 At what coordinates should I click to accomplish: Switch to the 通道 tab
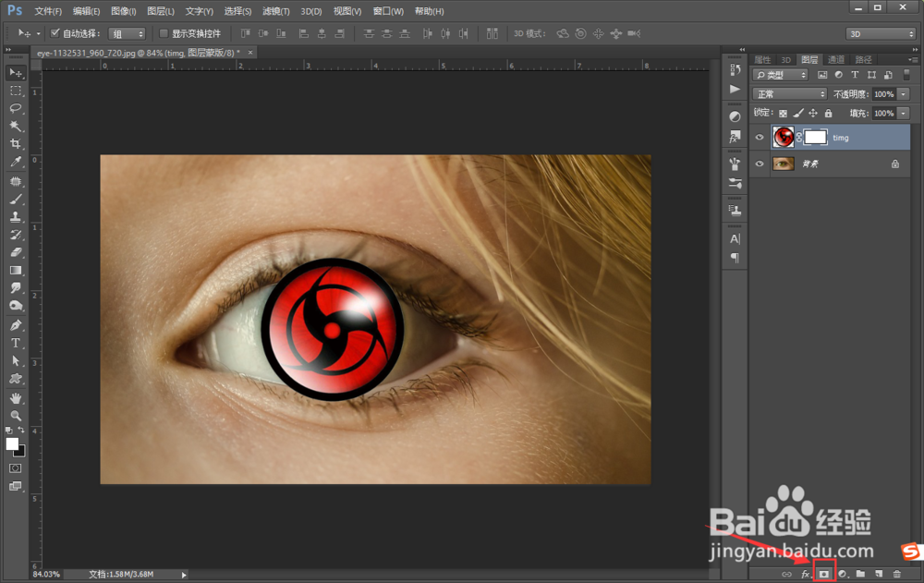[836, 59]
